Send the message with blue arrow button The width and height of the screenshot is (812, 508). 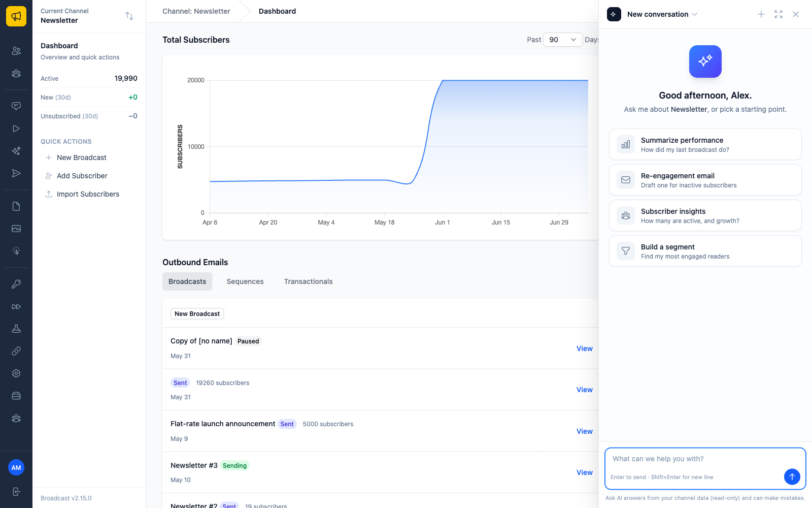tap(792, 477)
